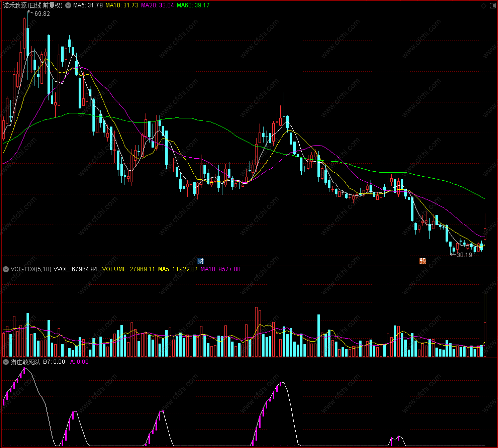498x448 pixels.
Task: Open the 猎庄敢死队 indicator dropdown arrow
Action: tap(6, 362)
